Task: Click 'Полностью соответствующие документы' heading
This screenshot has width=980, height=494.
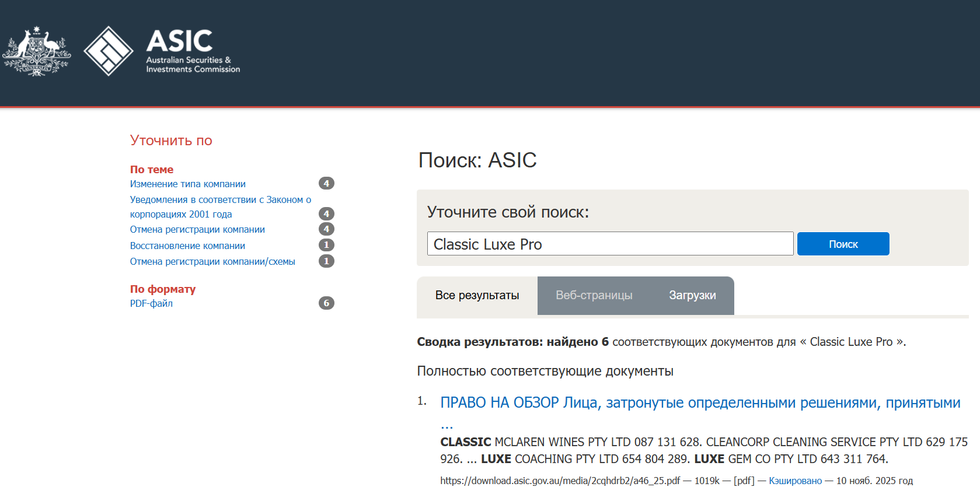Action: 545,371
